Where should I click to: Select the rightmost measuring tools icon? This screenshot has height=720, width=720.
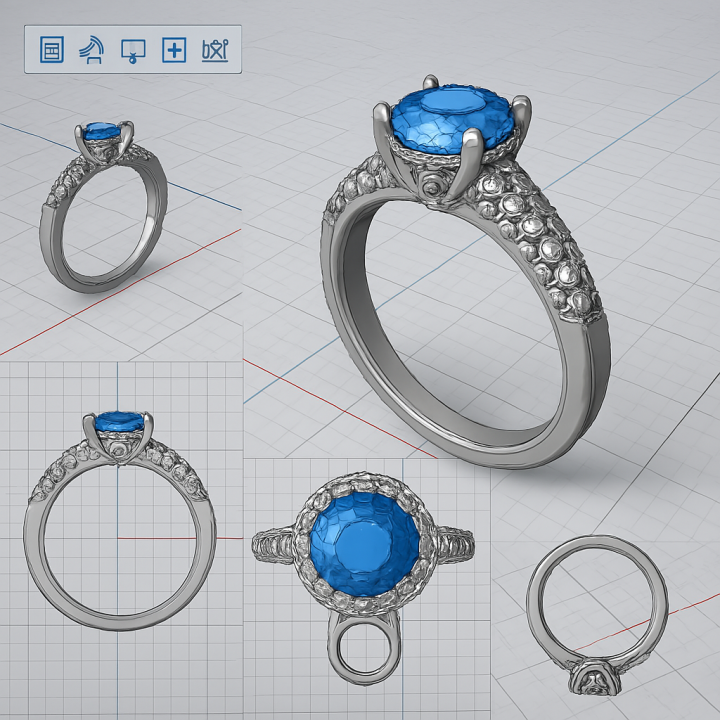(x=215, y=49)
